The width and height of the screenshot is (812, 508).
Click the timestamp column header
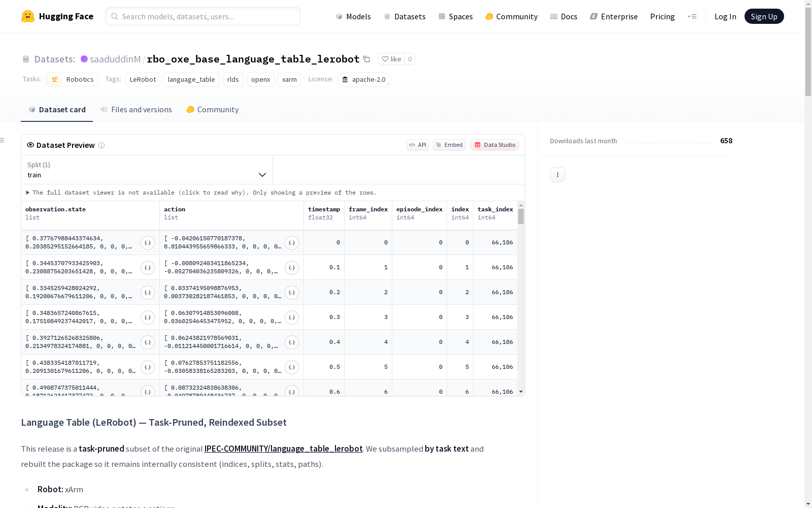click(x=324, y=215)
